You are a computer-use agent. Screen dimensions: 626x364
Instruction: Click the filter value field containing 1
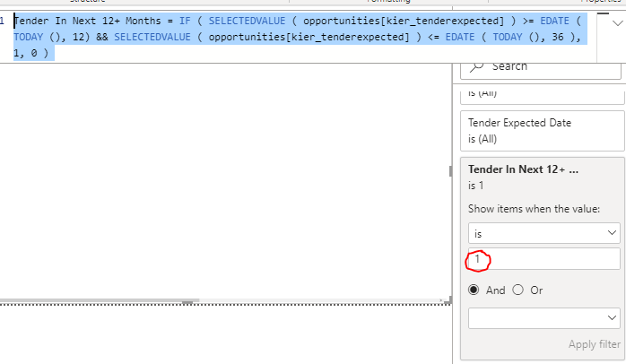point(543,258)
